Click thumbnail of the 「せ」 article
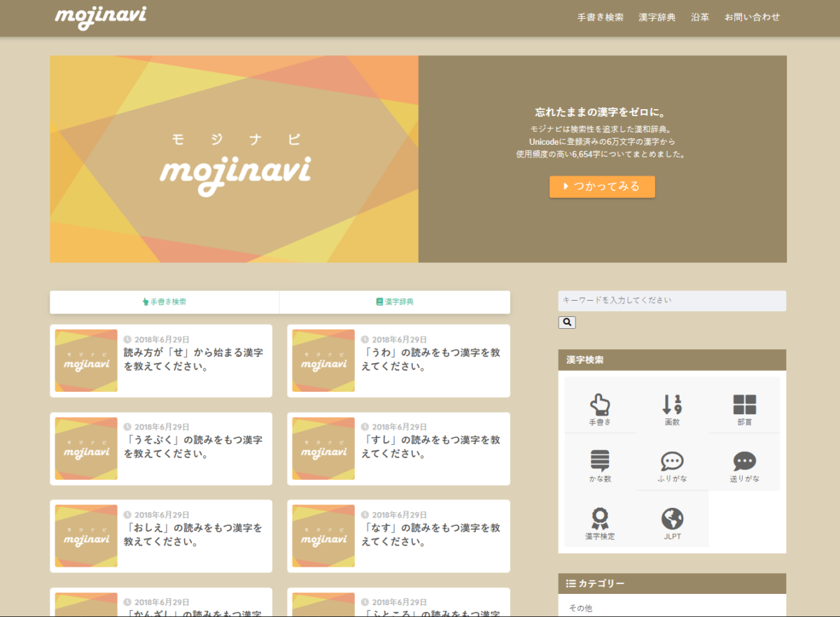Image resolution: width=840 pixels, height=617 pixels. [86, 360]
